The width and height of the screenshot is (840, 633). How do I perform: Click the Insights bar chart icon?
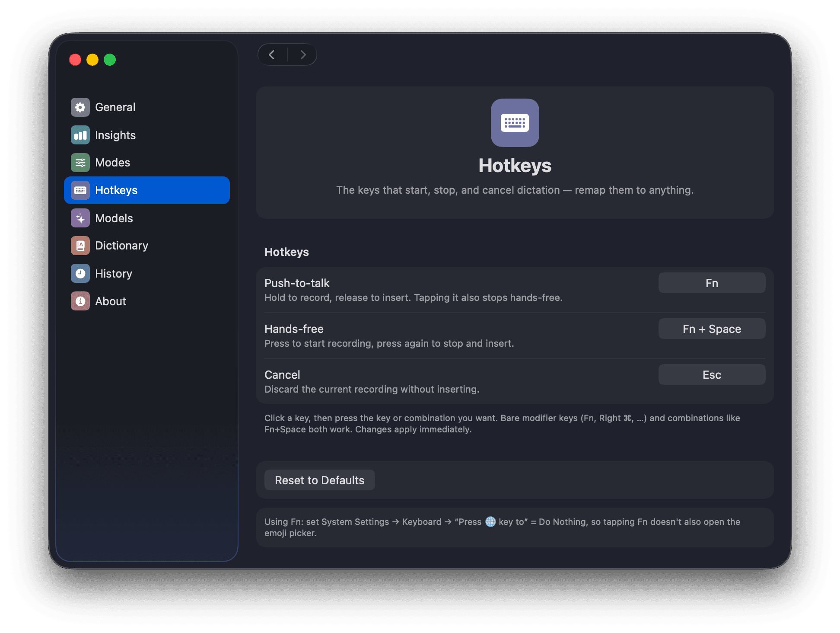click(x=80, y=135)
